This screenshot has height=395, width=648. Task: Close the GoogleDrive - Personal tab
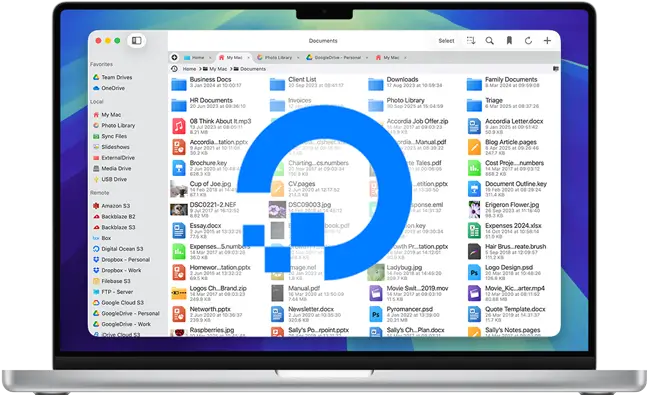click(367, 57)
